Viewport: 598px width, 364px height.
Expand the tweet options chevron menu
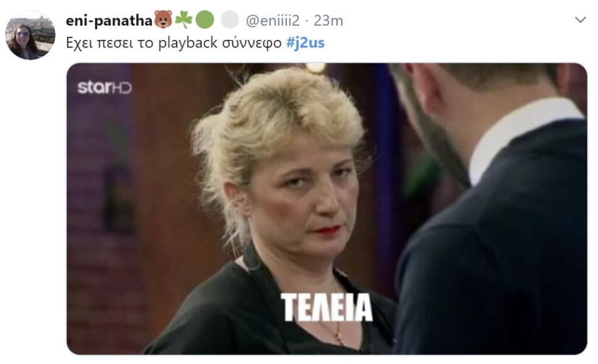pos(580,20)
